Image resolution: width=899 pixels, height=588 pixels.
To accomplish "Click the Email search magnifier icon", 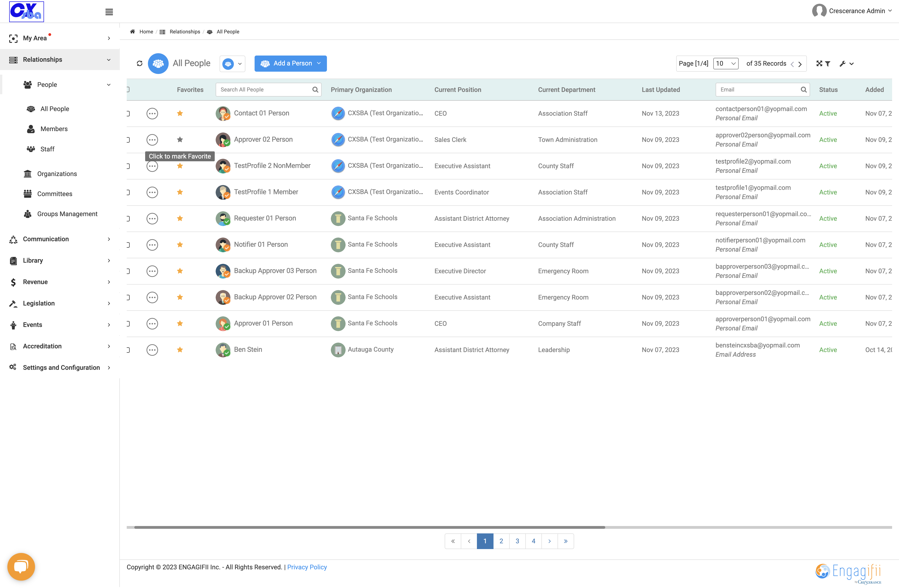I will click(803, 89).
